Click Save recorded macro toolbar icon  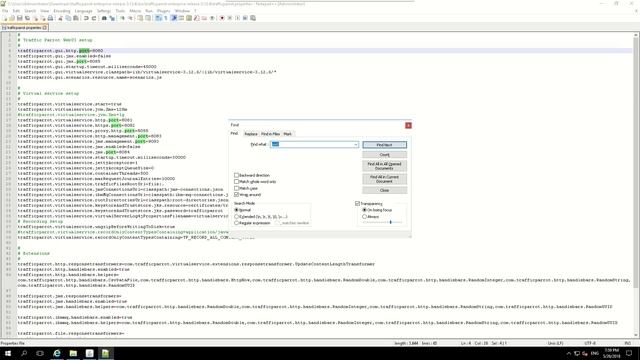tap(253, 18)
